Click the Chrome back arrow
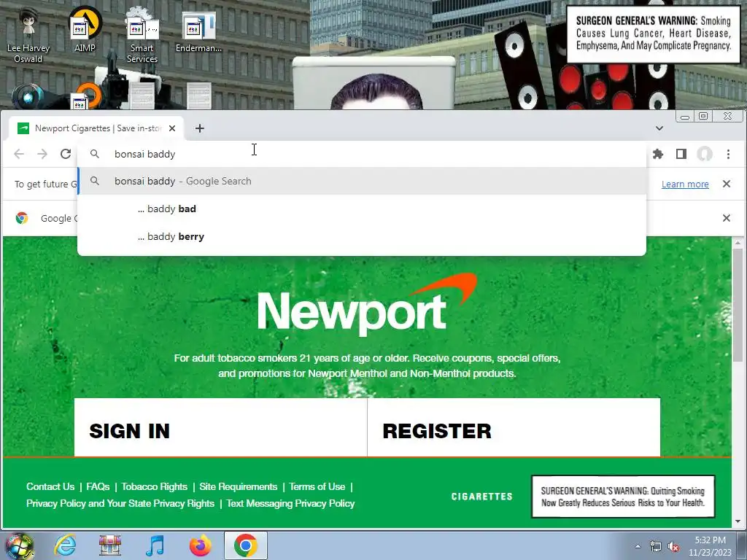This screenshot has height=560, width=747. point(19,154)
